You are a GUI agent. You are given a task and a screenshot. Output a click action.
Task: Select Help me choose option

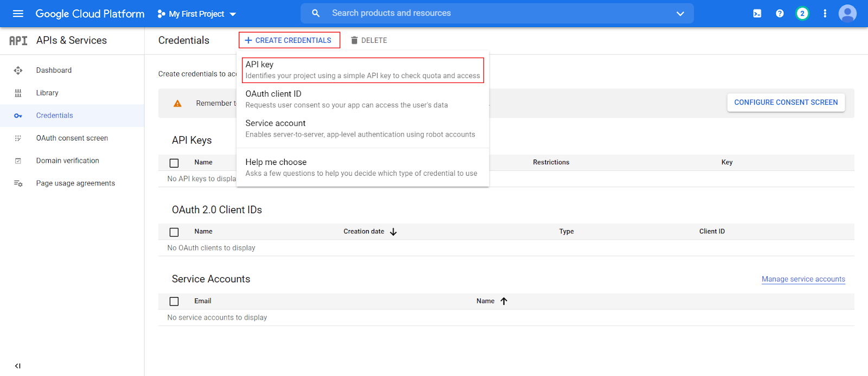pyautogui.click(x=363, y=167)
